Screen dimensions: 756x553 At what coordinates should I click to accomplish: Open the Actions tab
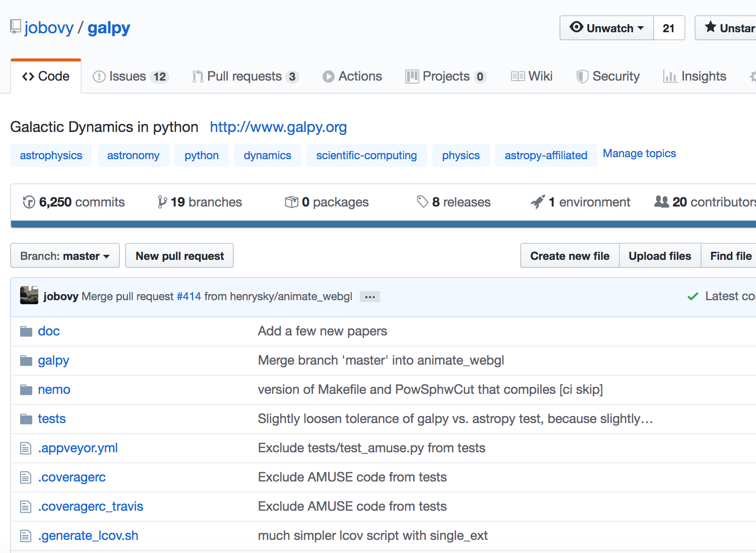click(352, 77)
